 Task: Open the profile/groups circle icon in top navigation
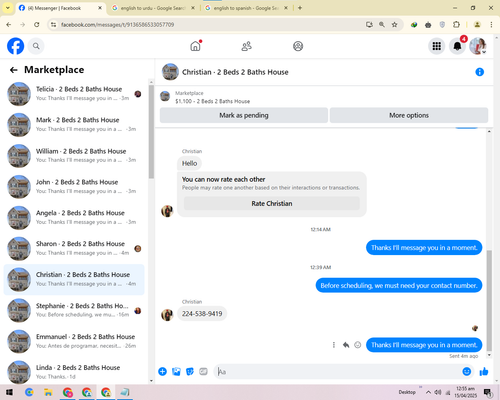click(x=298, y=46)
